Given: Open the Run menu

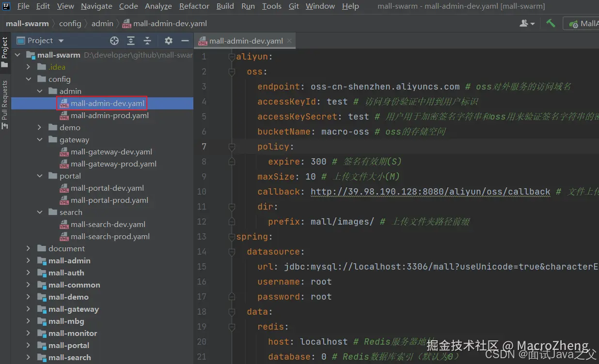Looking at the screenshot, I should (248, 6).
